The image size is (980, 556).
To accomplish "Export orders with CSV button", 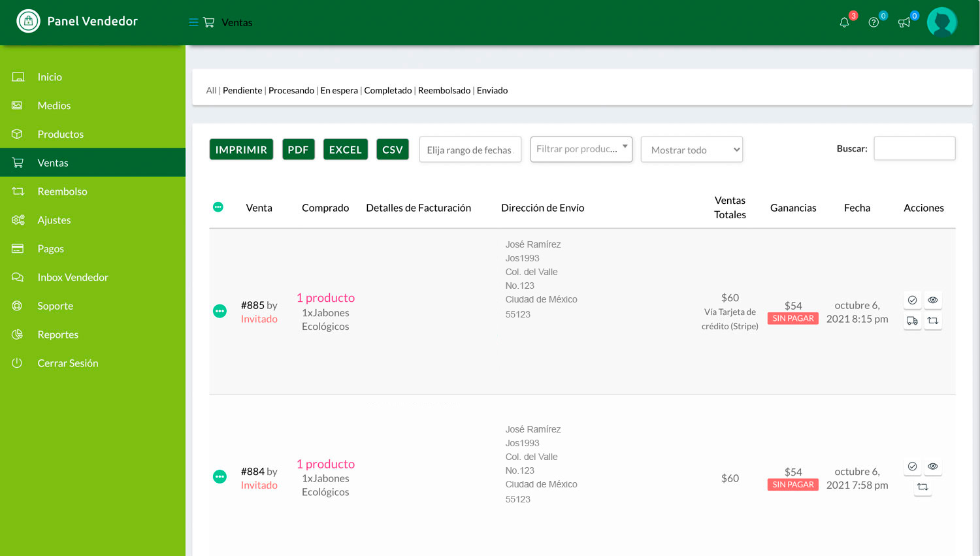I will coord(393,150).
